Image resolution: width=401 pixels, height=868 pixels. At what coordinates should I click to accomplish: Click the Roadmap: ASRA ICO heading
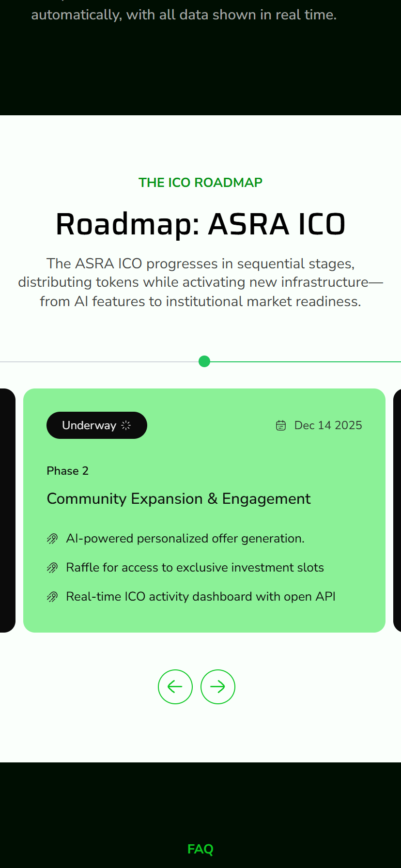coord(200,224)
